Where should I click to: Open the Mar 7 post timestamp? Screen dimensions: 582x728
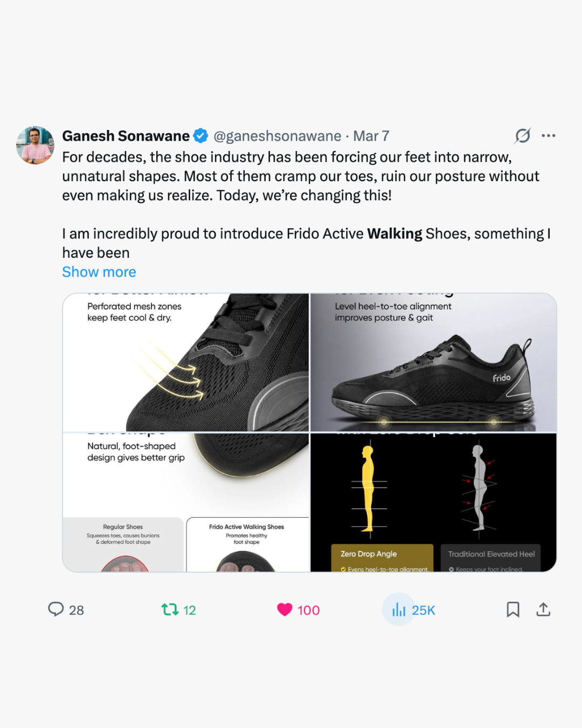click(x=371, y=136)
